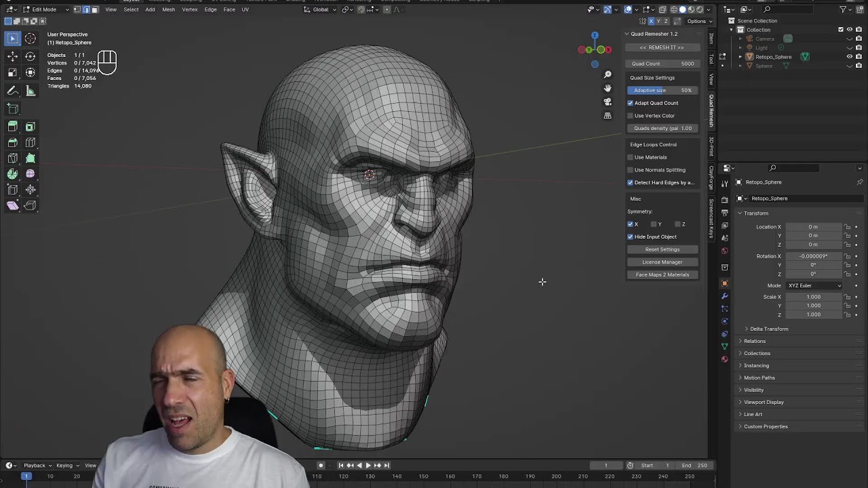Switch to the Item sidebar tab
This screenshot has width=868, height=488.
point(711,38)
